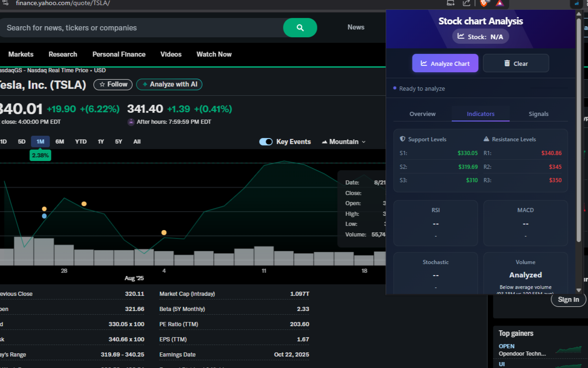
Task: Click the Brave Rewards triangle icon
Action: click(x=499, y=3)
